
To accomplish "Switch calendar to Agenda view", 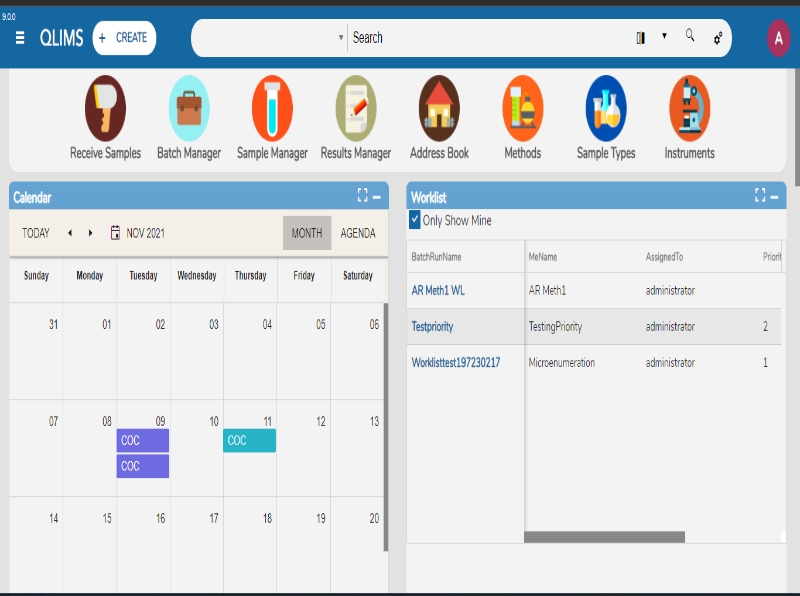I will (x=358, y=233).
